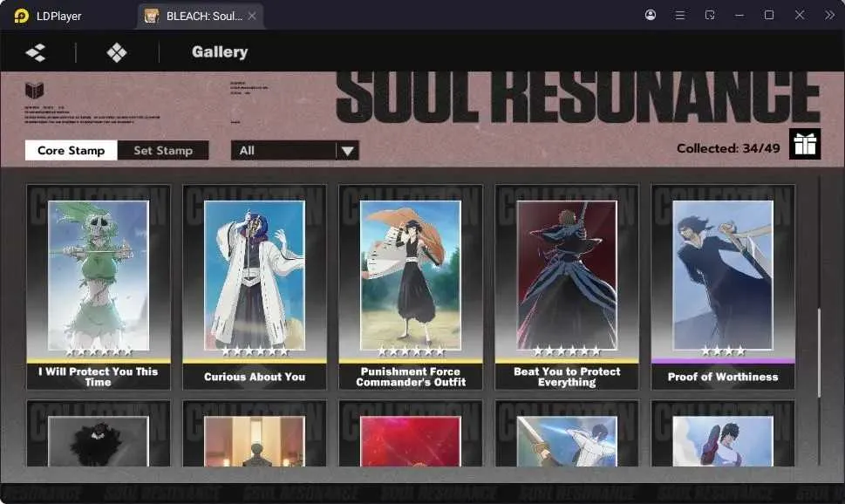
Task: Click the LDPlayer mini-window mode icon
Action: 710,15
